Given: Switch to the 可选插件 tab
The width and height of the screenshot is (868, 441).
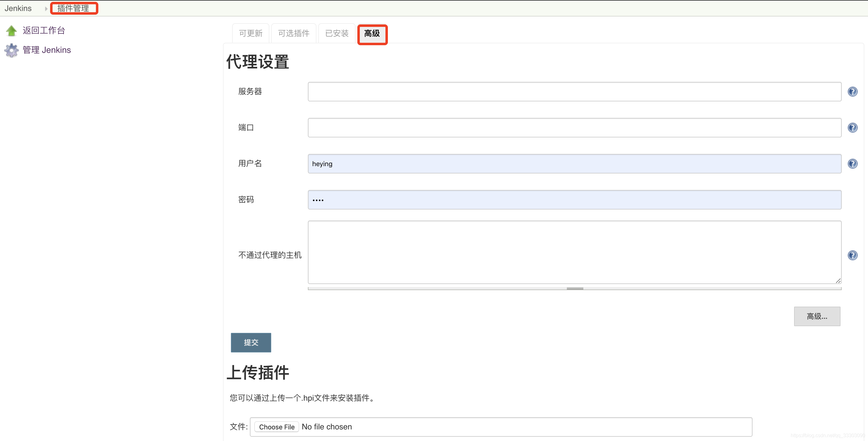Looking at the screenshot, I should tap(294, 33).
